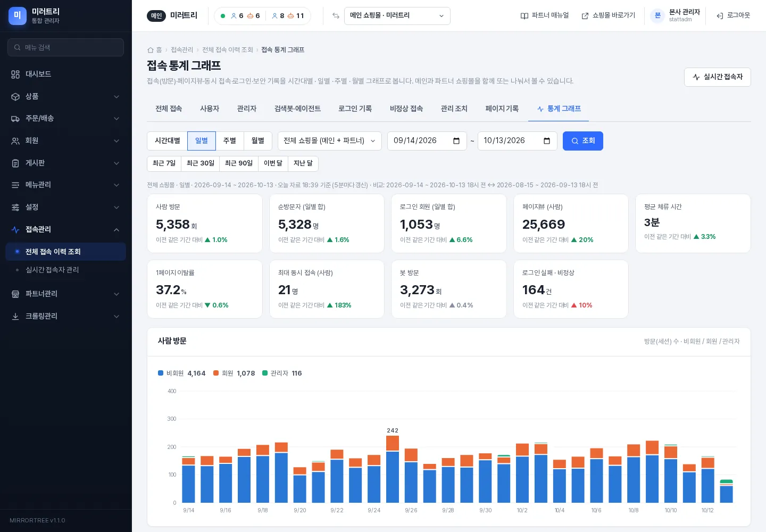Screen dimensions: 766x532
Task: Expand the 주문/배송 sidebar menu
Action: 66,119
